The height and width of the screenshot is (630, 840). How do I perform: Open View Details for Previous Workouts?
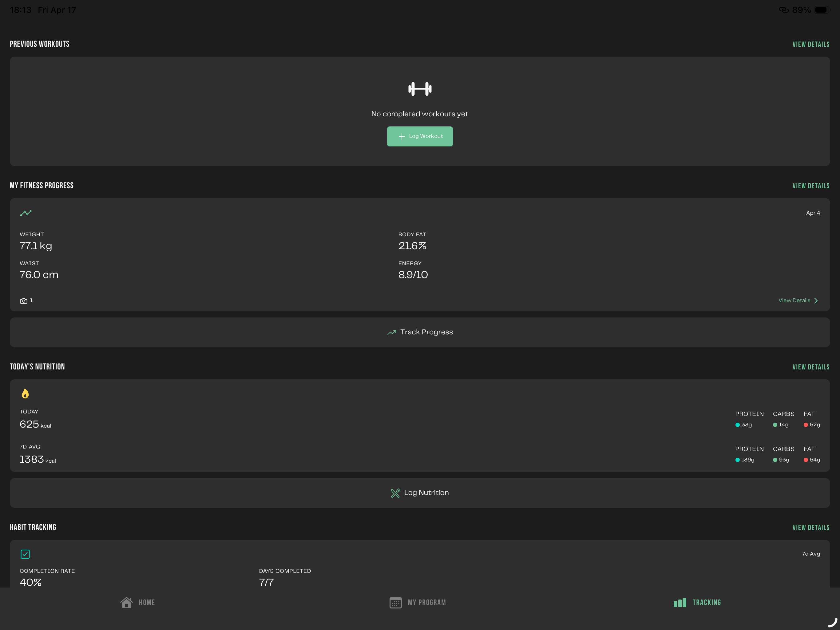(x=811, y=45)
